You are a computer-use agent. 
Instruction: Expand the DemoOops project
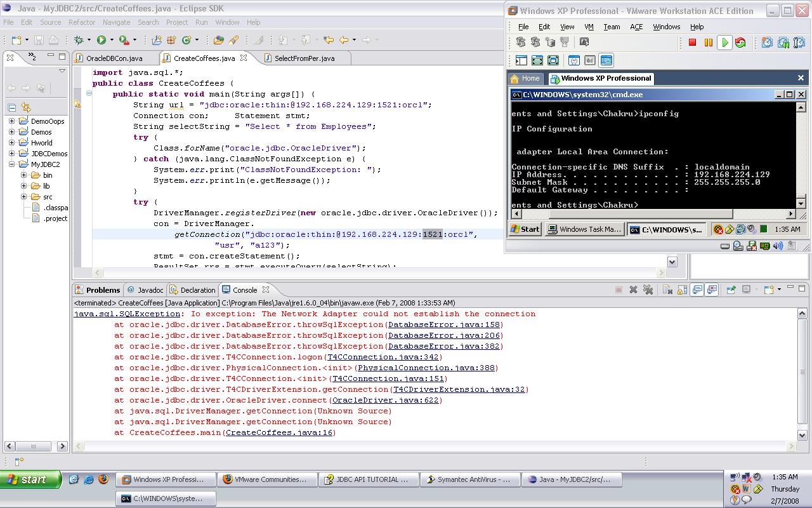click(x=11, y=121)
